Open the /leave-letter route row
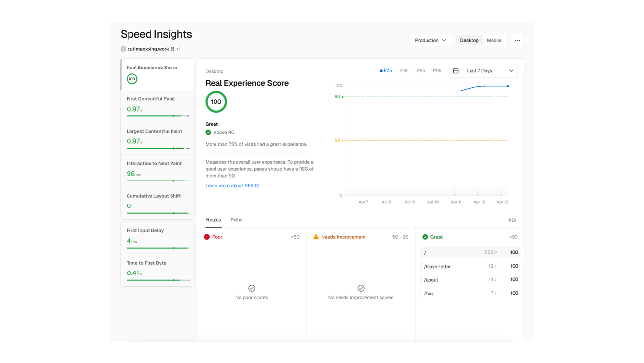 coord(470,266)
